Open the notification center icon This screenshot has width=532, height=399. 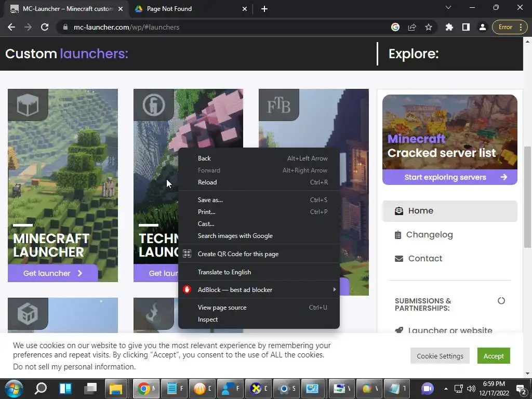521,389
